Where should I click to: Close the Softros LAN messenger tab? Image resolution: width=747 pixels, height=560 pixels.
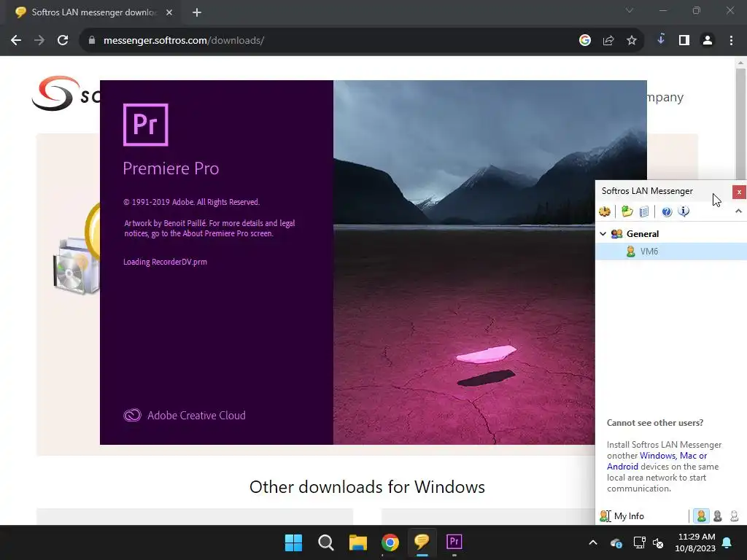[x=169, y=12]
